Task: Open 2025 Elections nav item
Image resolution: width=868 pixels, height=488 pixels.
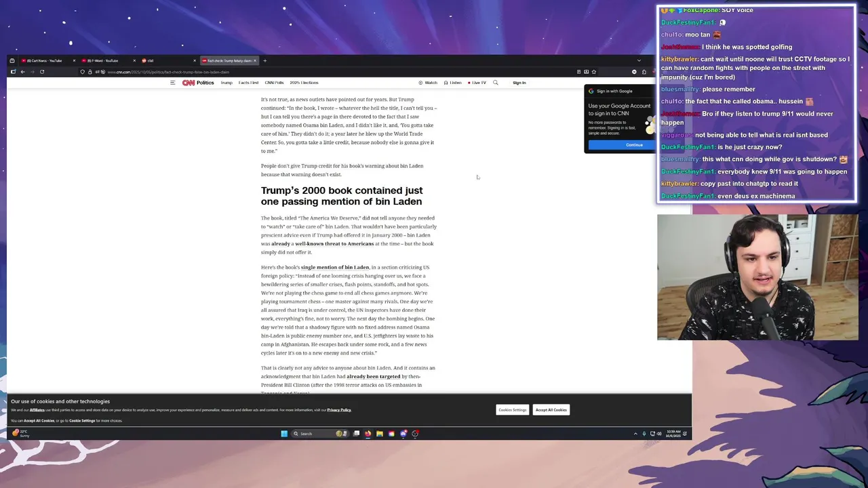Action: tap(304, 83)
